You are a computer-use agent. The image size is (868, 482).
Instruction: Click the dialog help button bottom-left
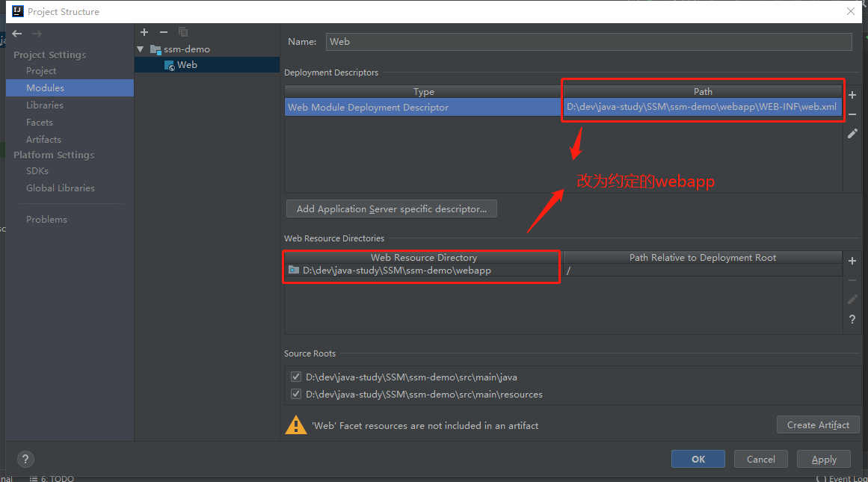click(25, 459)
